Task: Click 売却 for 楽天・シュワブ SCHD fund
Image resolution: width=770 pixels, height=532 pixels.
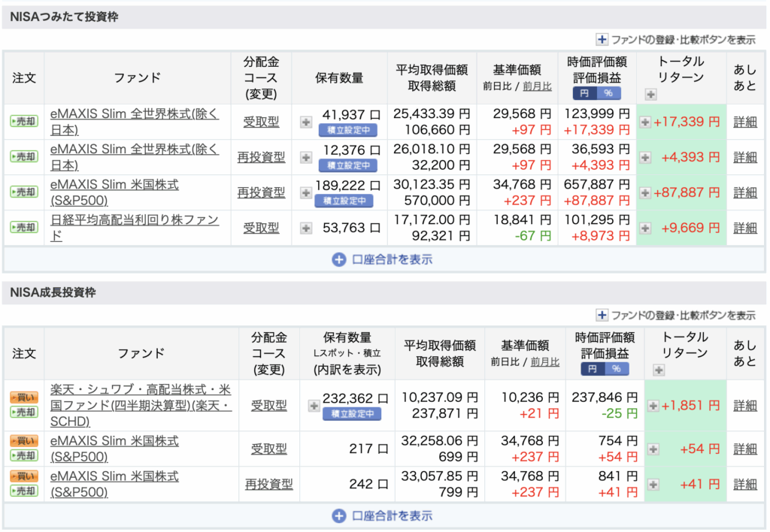Action: pyautogui.click(x=24, y=413)
